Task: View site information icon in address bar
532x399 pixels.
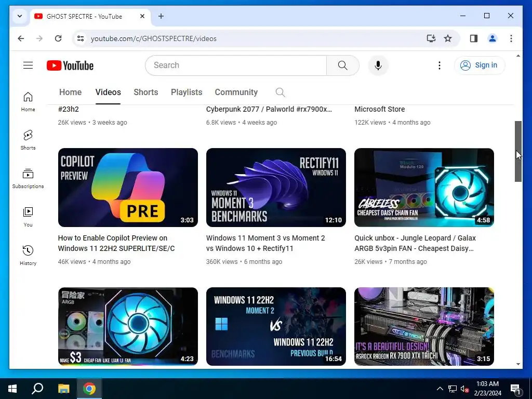Action: click(81, 38)
